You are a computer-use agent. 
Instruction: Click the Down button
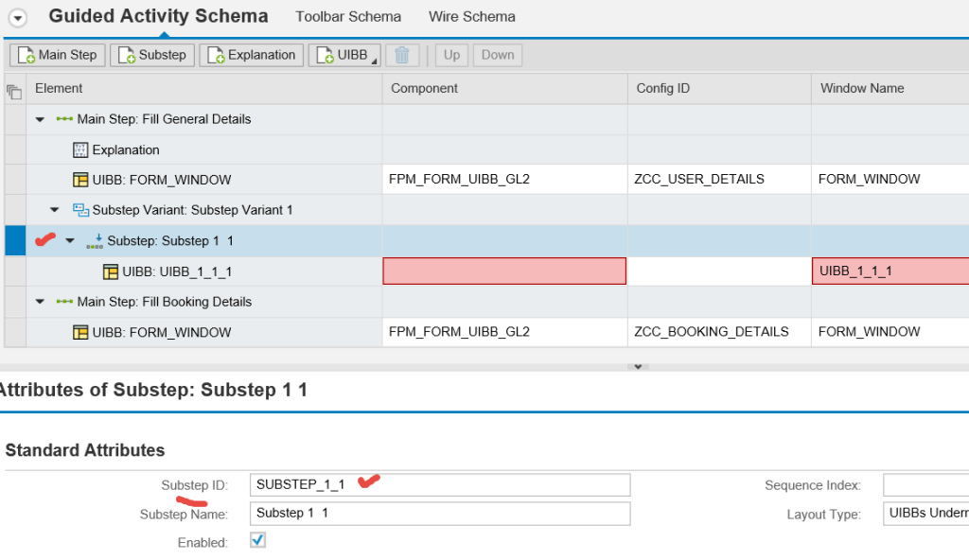coord(497,55)
